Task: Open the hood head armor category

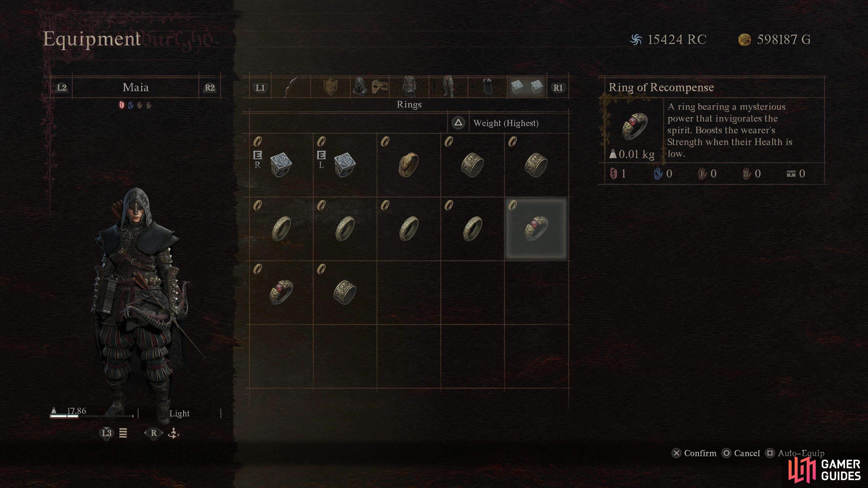Action: point(360,87)
